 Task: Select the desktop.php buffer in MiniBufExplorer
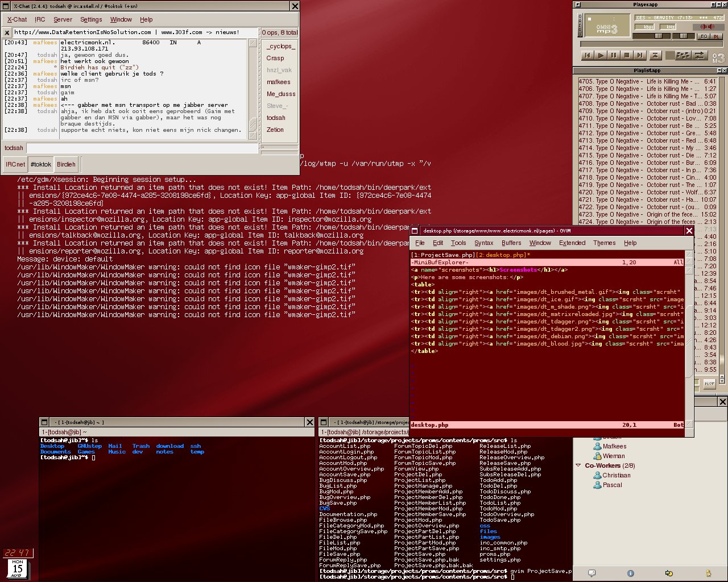pos(503,255)
